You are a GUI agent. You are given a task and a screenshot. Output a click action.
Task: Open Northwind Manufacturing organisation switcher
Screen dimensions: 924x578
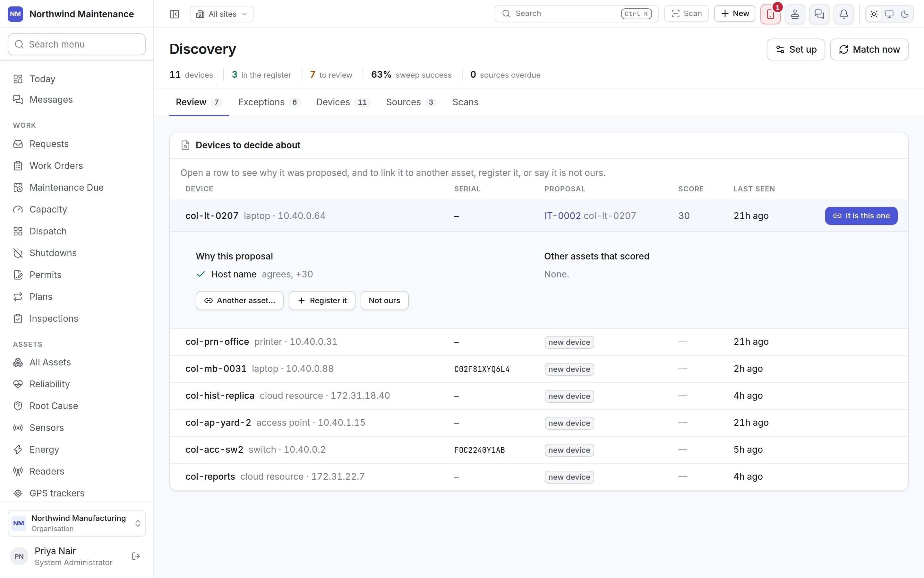[x=76, y=523]
